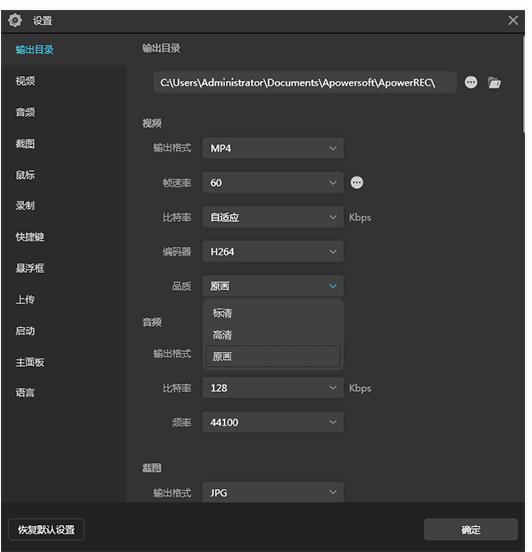532x552 pixels.
Task: Click the 恢复默认设置 button
Action: 46,529
